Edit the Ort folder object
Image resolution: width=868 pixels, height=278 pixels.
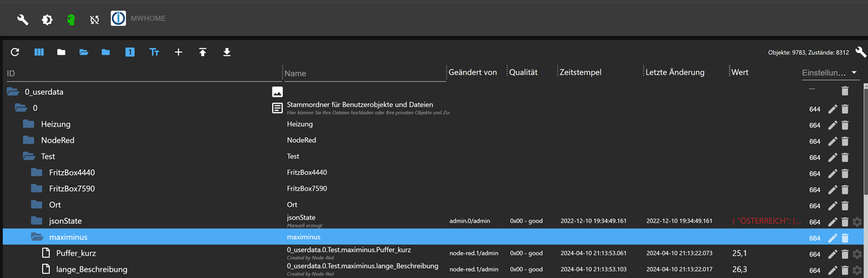click(x=832, y=205)
